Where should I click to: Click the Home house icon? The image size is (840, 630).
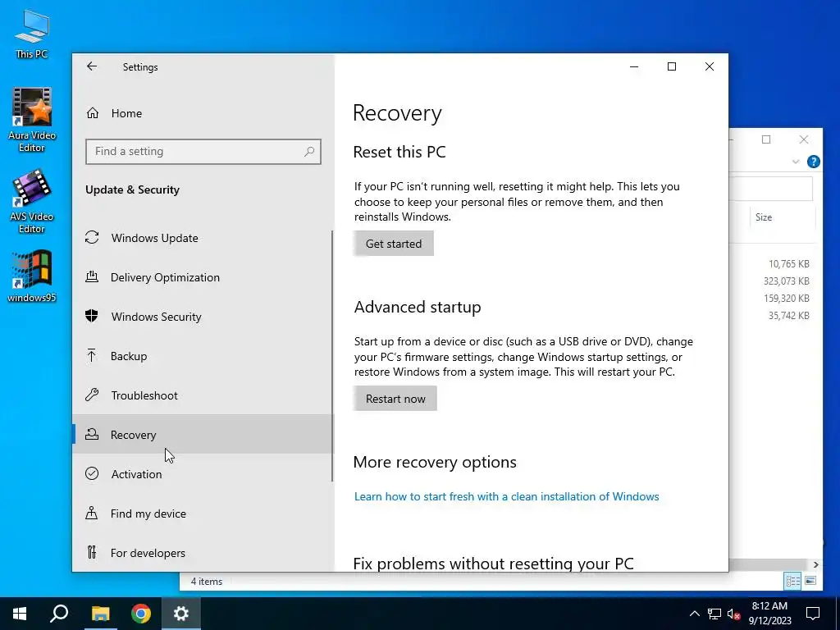[x=93, y=113]
